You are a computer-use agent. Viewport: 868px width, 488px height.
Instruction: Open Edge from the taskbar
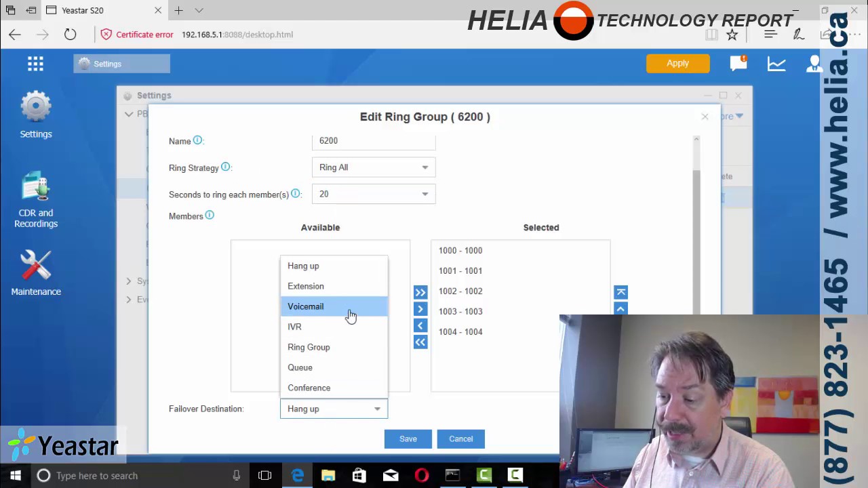point(297,476)
